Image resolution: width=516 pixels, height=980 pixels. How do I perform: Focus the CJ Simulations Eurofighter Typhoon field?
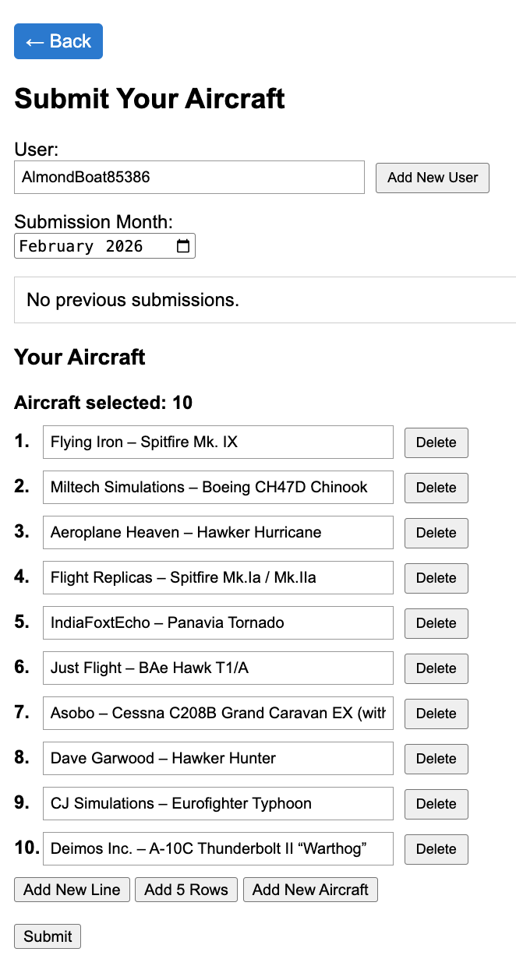218,804
